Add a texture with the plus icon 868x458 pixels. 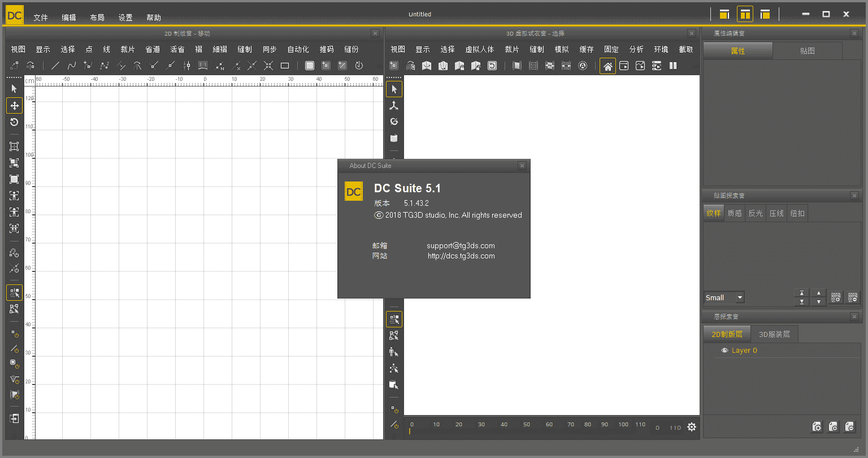tap(836, 297)
